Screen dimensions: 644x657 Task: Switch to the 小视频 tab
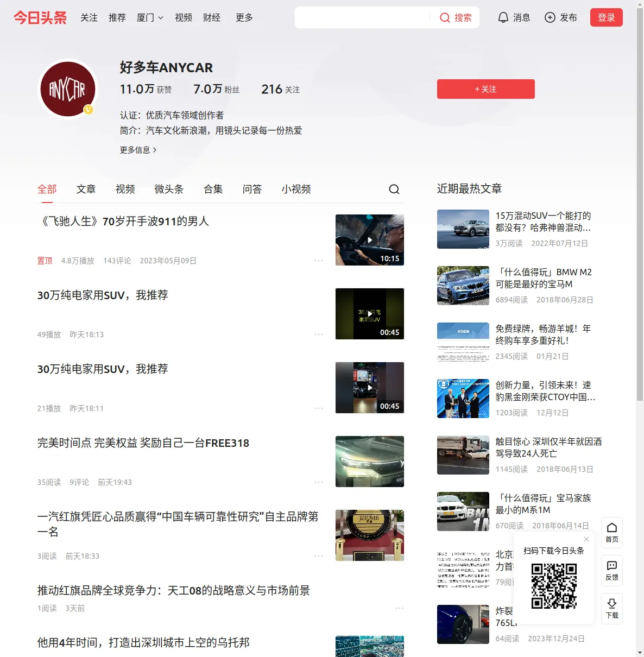pos(296,189)
